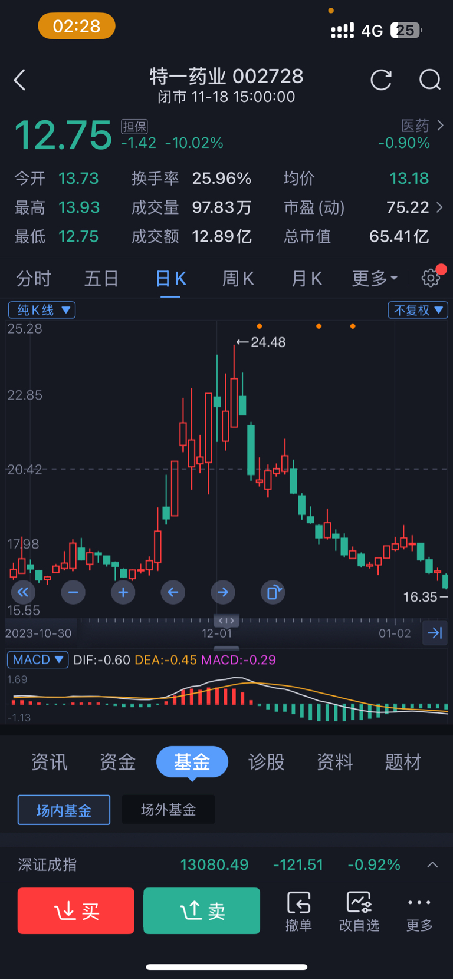Zoom out the K-line chart with minus
This screenshot has width=453, height=980.
coord(73,592)
